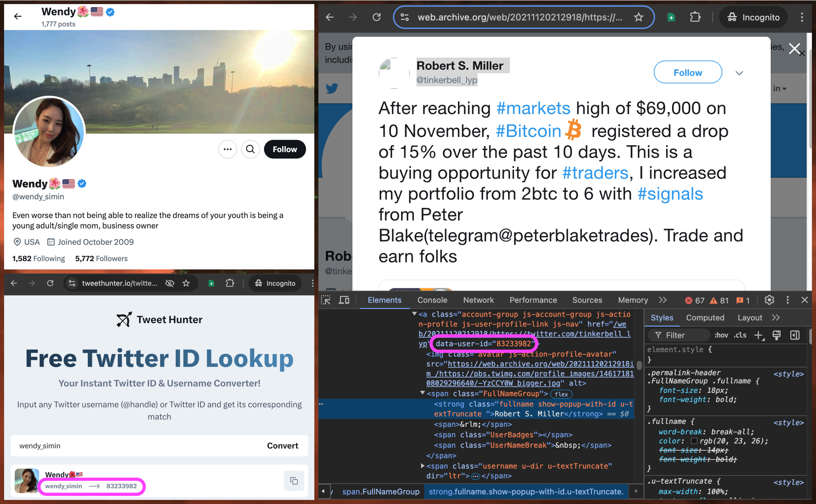Open the DevTools three-dot customize menu
This screenshot has width=816, height=504.
pos(788,300)
